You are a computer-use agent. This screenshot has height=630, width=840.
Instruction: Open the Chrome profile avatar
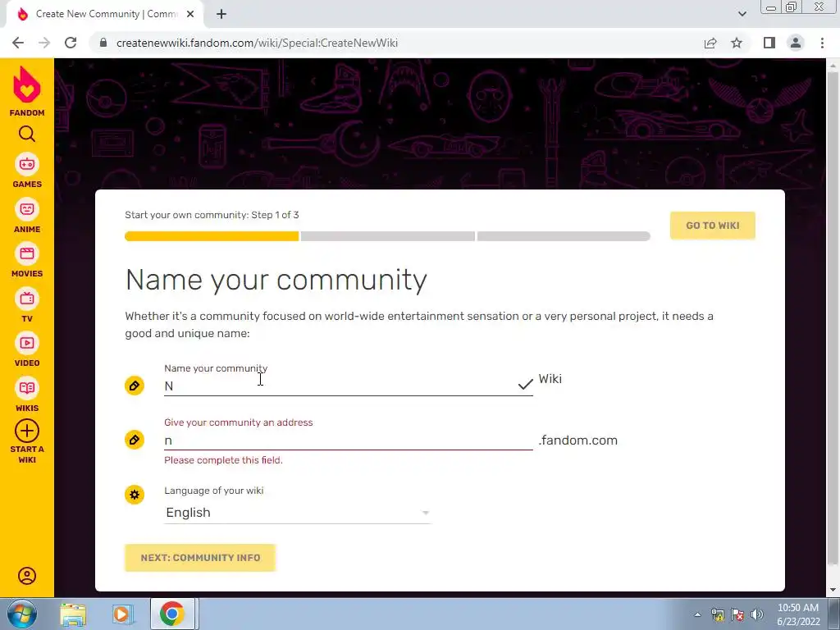796,43
